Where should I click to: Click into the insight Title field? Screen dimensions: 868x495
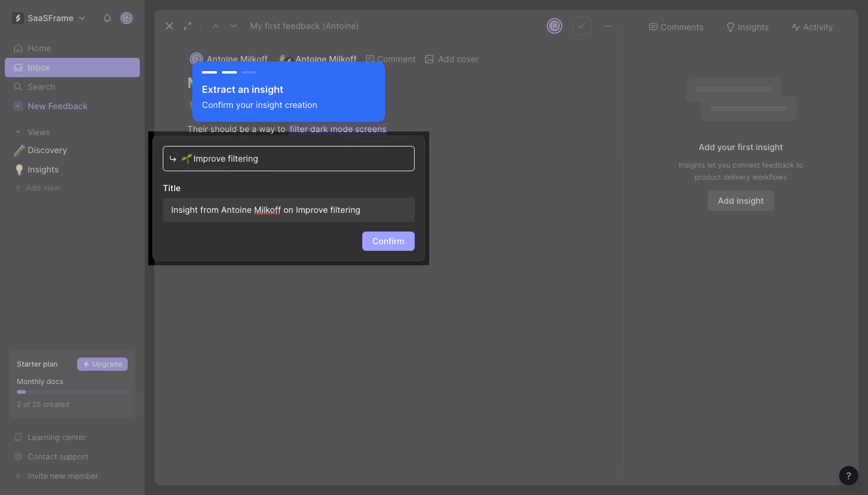point(289,210)
